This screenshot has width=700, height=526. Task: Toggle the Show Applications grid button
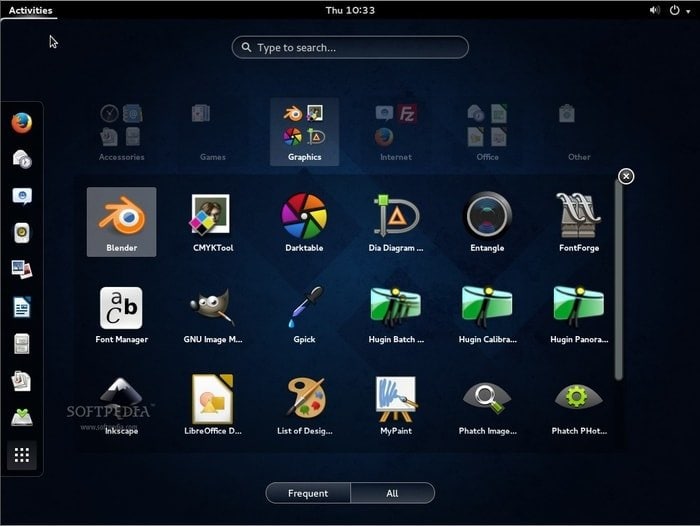[x=22, y=455]
